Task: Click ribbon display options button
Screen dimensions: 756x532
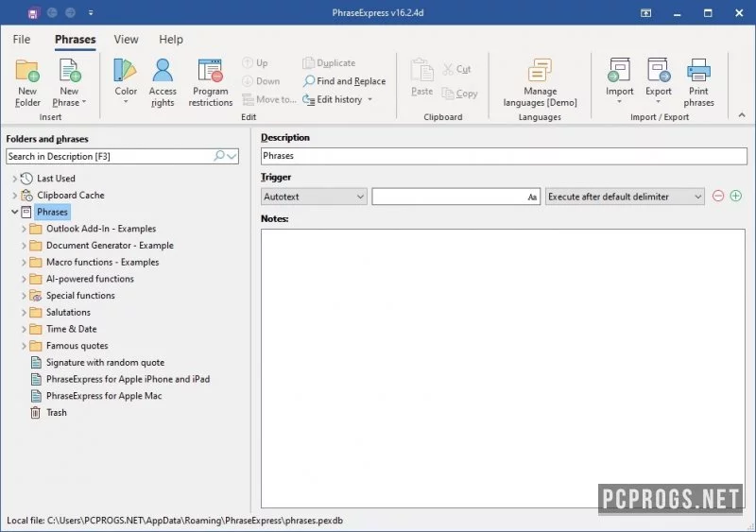Action: pyautogui.click(x=645, y=13)
